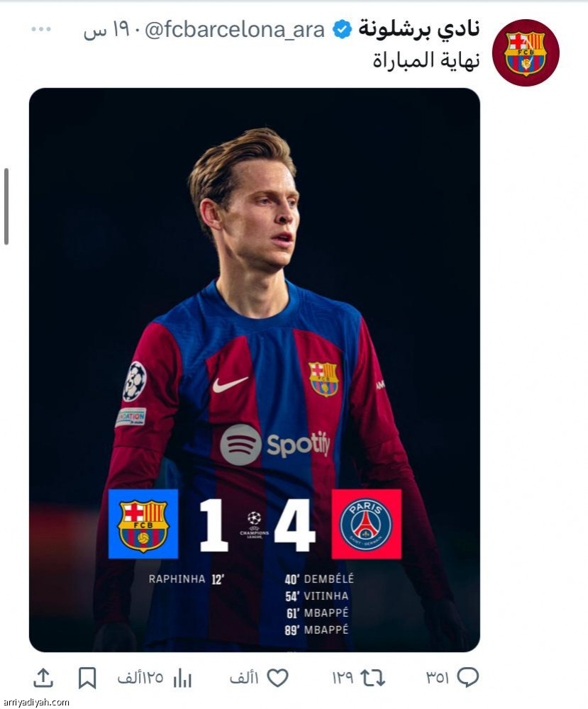Click the heart icon to like the post
Viewport: 588px width, 709px height.
[x=275, y=677]
